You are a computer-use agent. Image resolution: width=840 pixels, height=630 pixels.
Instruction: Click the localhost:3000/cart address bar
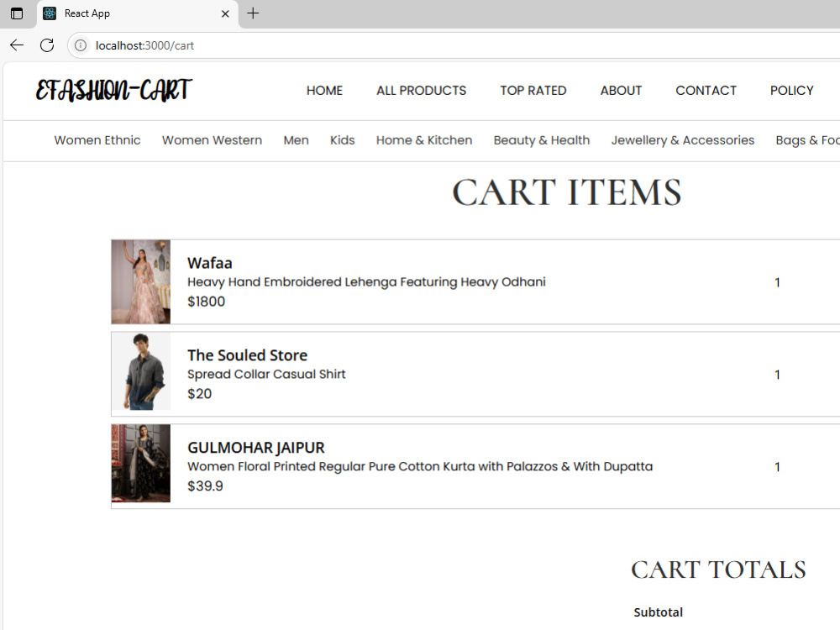454,45
